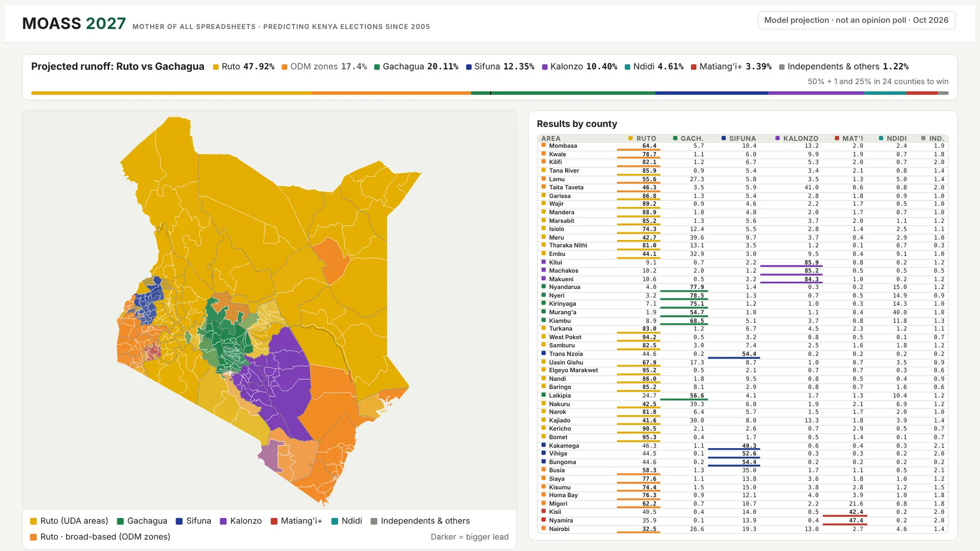Click the West Pokot Ruto value 94.2

pyautogui.click(x=649, y=337)
